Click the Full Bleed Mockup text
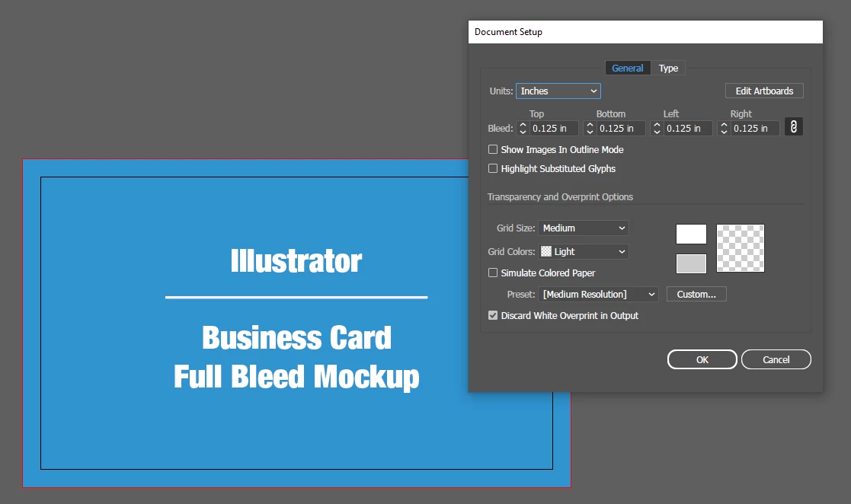The height and width of the screenshot is (504, 851). click(x=296, y=377)
